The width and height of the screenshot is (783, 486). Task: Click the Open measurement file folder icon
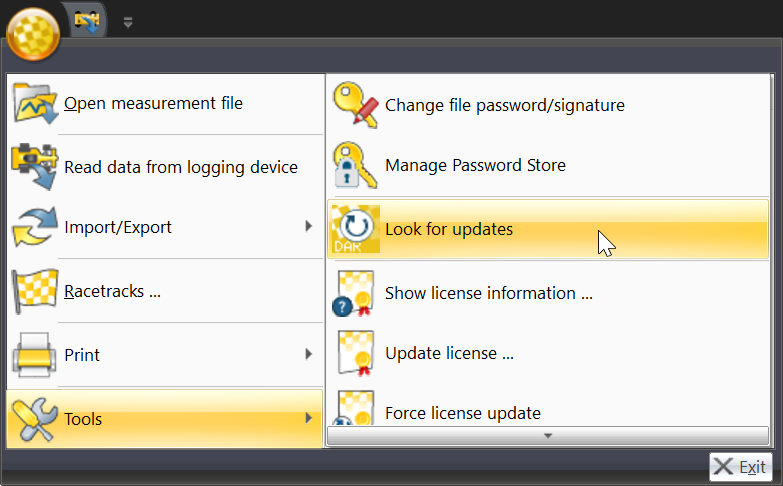pyautogui.click(x=35, y=104)
